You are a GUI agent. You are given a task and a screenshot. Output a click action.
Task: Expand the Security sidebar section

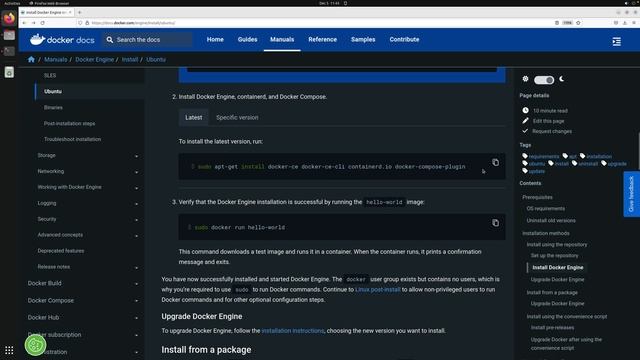click(x=136, y=219)
